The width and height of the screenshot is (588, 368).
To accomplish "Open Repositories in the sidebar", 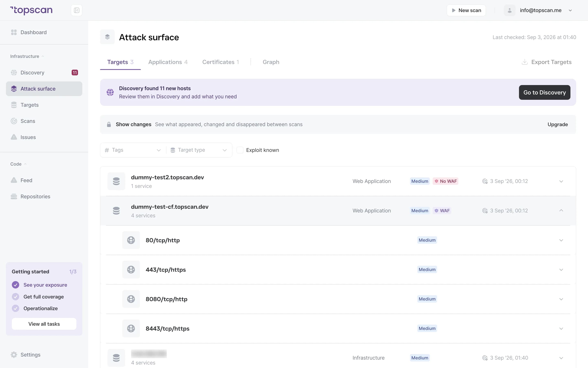I will 44,196.
